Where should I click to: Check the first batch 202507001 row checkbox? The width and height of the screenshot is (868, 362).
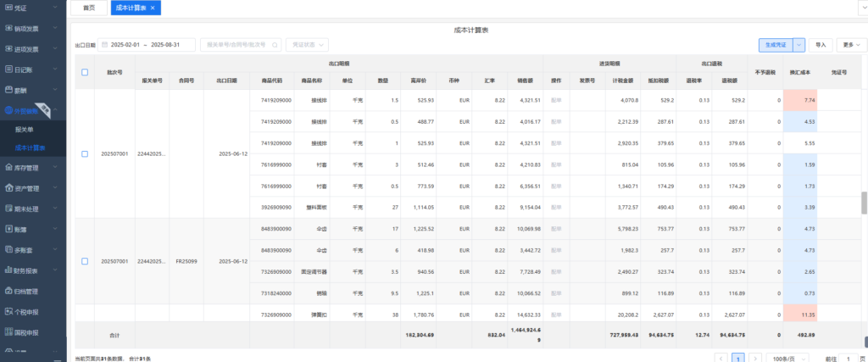click(85, 154)
